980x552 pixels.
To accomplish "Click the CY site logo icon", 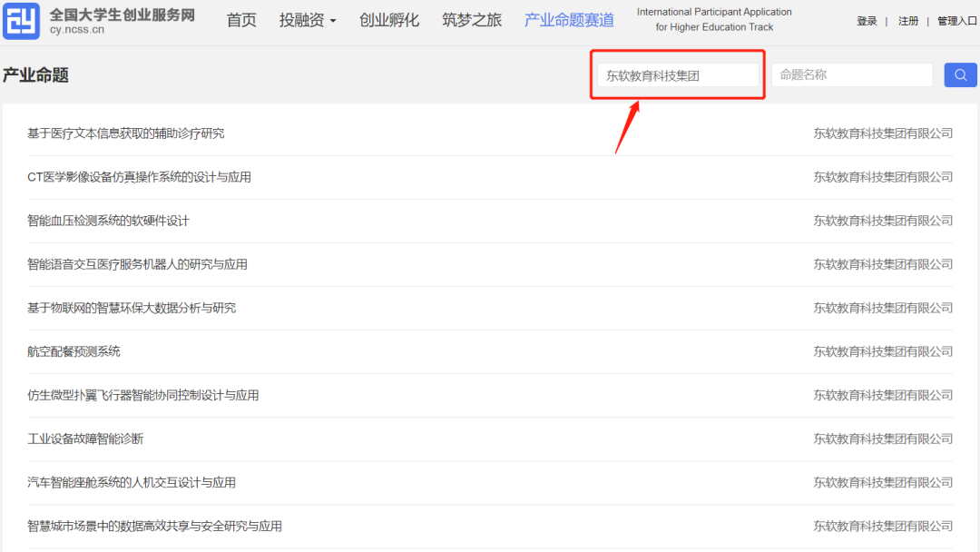I will [21, 22].
